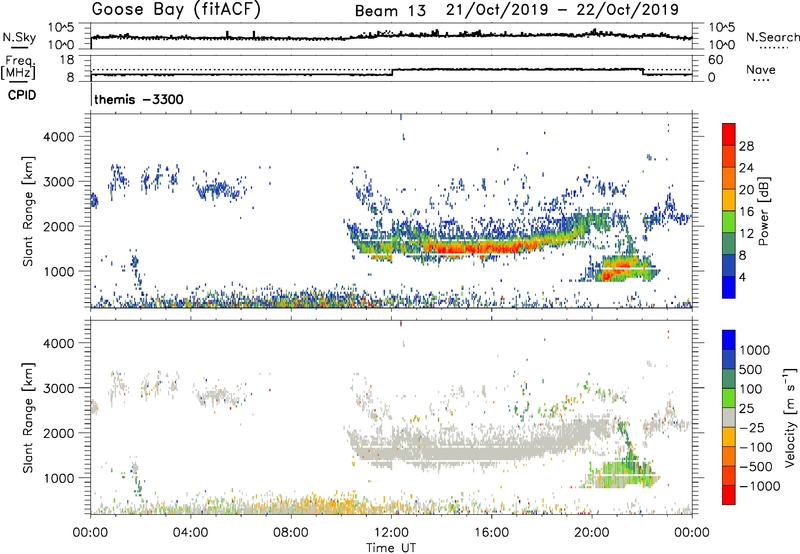Click the 'CPID' row label
This screenshot has width=800, height=554.
point(22,95)
